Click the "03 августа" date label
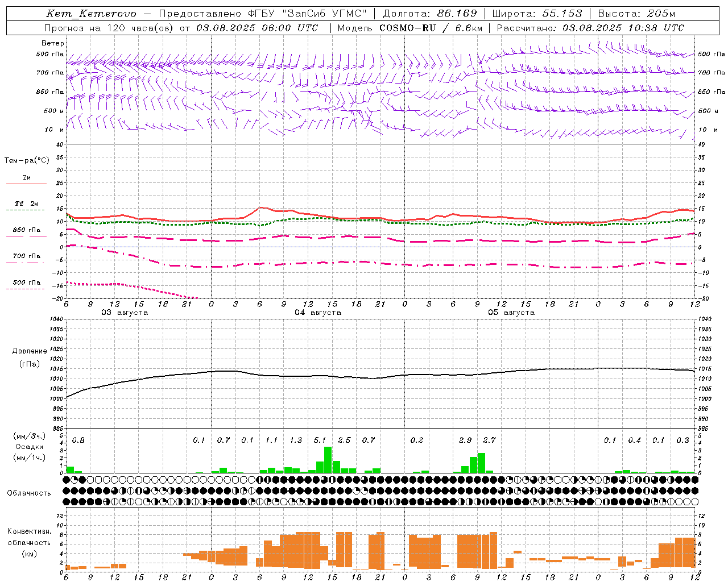728x582 pixels. point(125,313)
